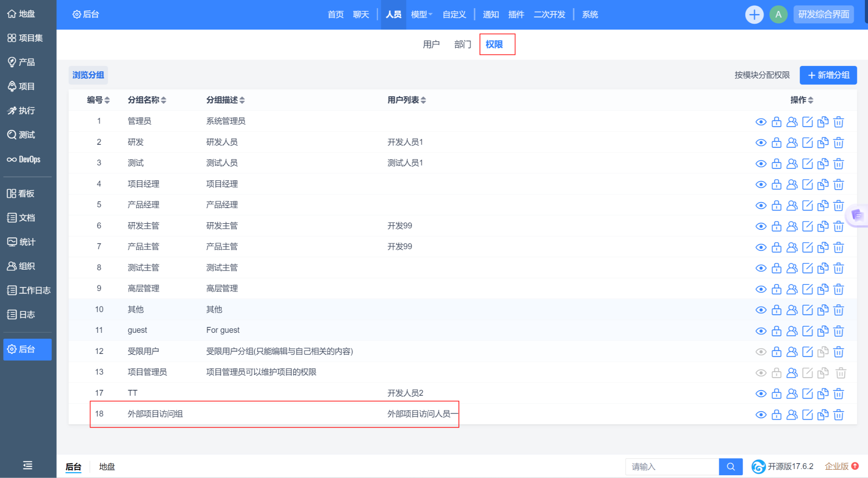Open 工作日志 in the sidebar

tap(29, 290)
